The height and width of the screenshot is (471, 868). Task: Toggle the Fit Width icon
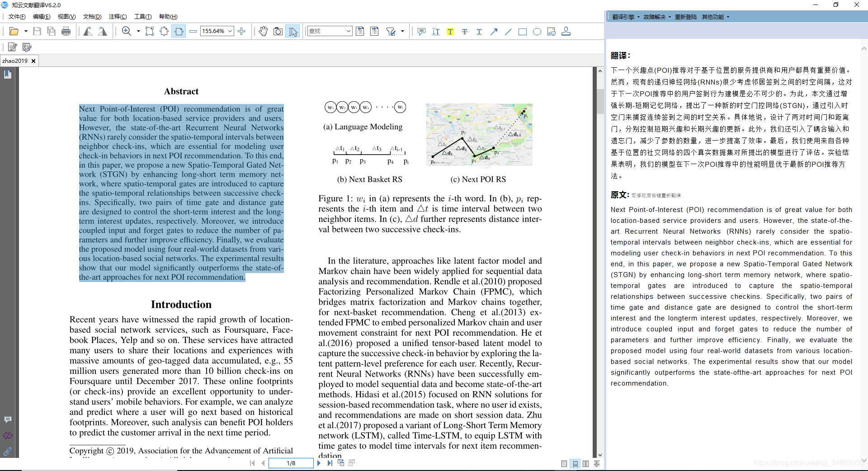pos(179,31)
